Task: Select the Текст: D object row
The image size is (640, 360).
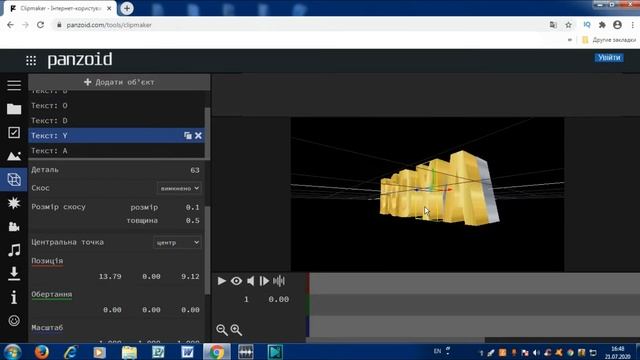Action: [x=116, y=121]
